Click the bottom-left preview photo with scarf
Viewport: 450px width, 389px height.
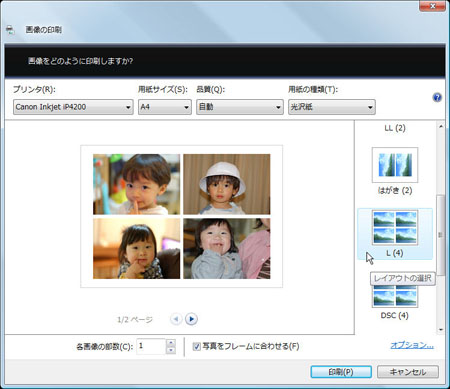click(x=136, y=249)
